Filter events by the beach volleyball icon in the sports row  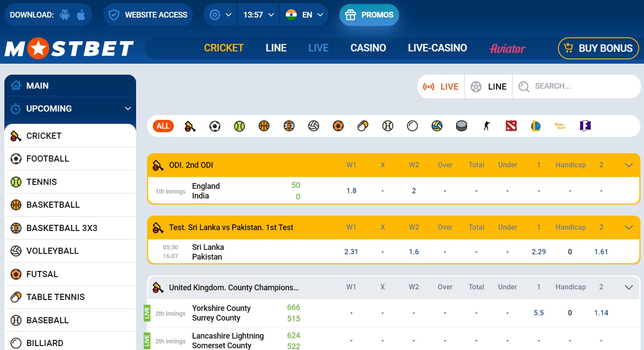click(x=437, y=126)
